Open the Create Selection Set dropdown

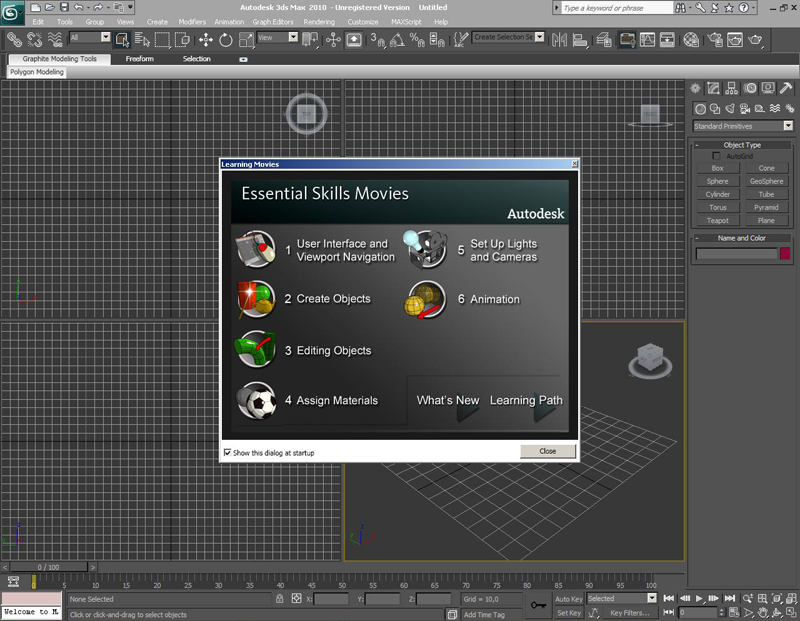pyautogui.click(x=539, y=37)
